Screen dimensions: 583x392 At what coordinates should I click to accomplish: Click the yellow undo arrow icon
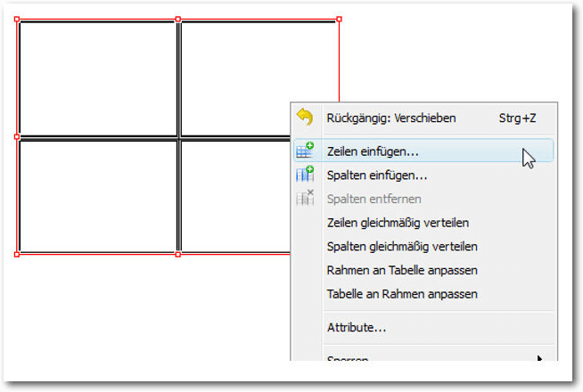coord(305,117)
